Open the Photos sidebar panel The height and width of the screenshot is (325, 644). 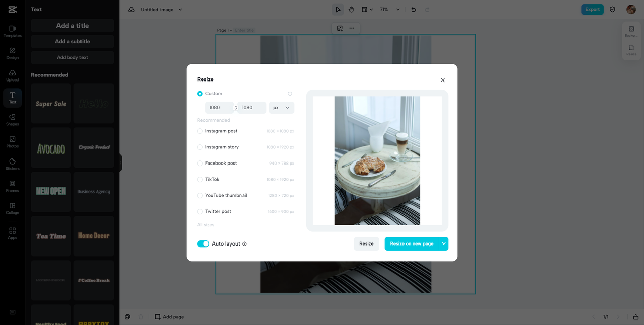12,142
